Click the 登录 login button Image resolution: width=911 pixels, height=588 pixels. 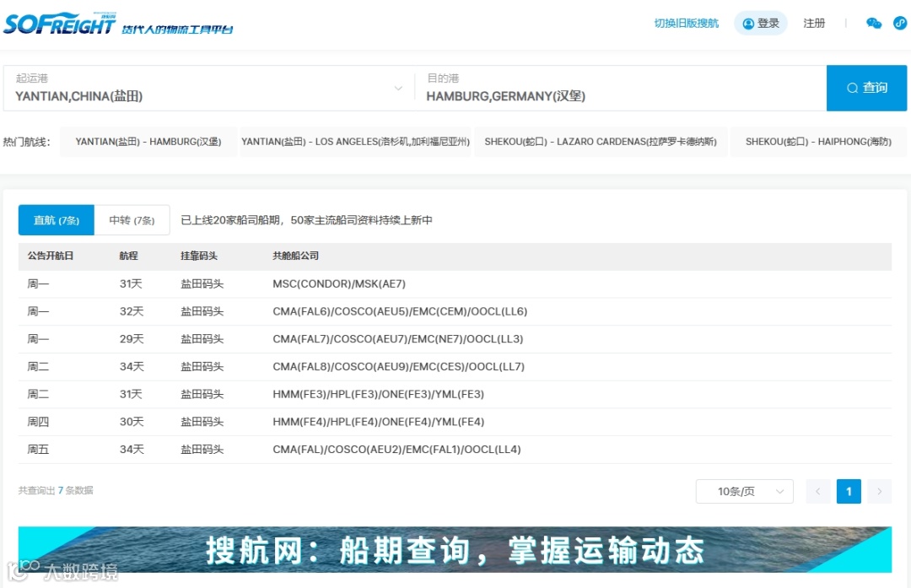point(761,23)
